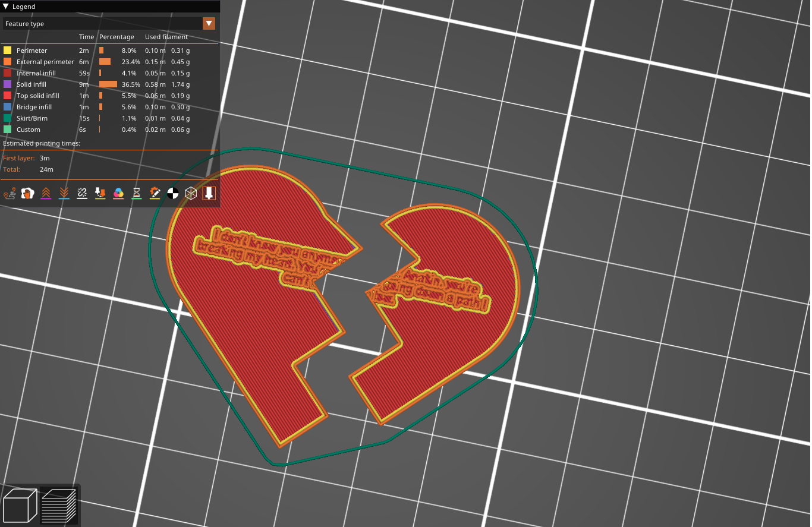Click the purple Solid infill swatch
This screenshot has height=527, width=812.
point(7,84)
